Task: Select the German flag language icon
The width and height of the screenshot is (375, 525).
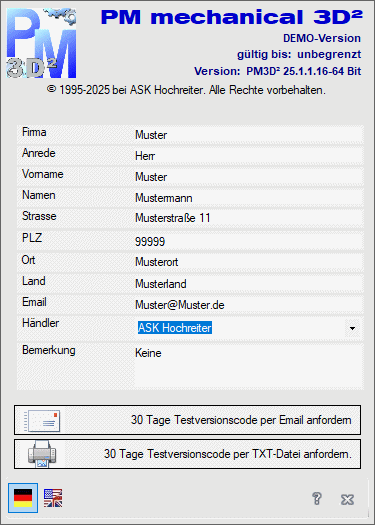Action: tap(23, 498)
